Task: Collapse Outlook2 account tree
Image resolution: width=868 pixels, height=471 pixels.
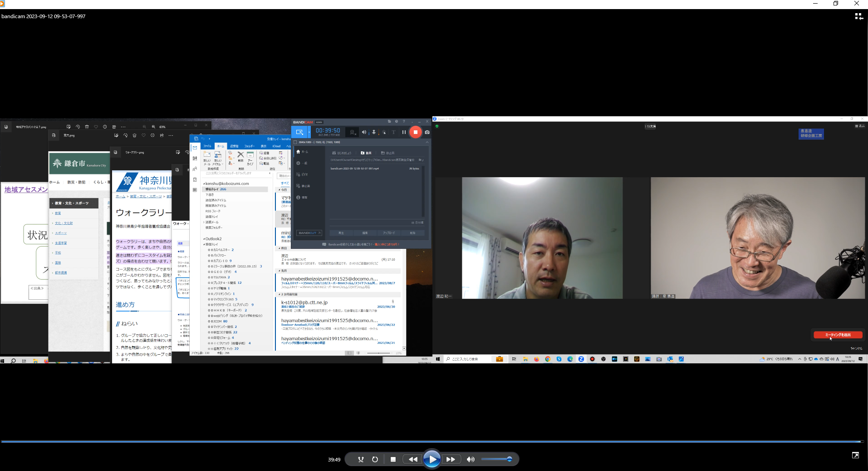Action: click(204, 239)
